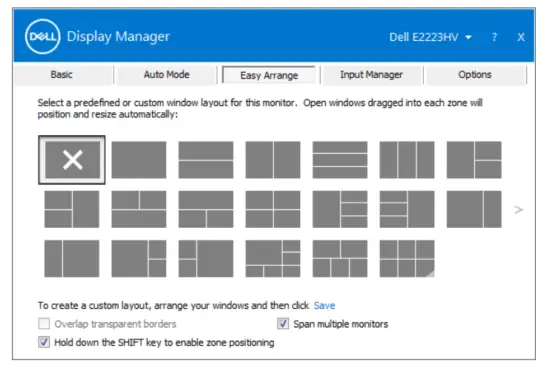
Task: Choose the three horizontal rows layout
Action: click(340, 160)
